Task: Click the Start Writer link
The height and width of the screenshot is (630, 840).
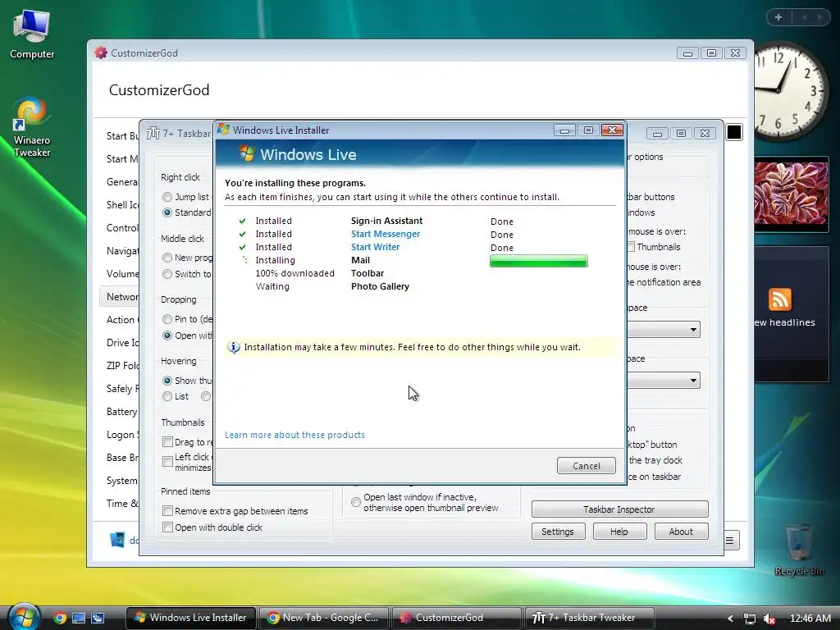Action: pos(375,247)
